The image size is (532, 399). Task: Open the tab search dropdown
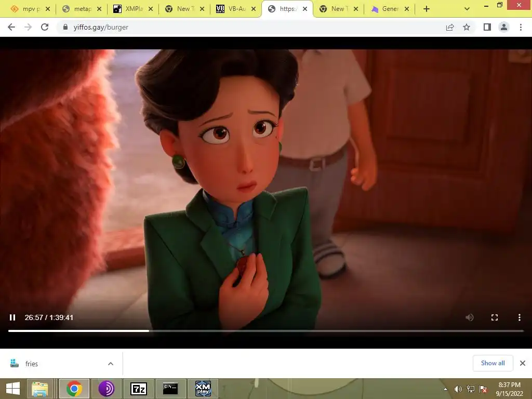click(467, 9)
